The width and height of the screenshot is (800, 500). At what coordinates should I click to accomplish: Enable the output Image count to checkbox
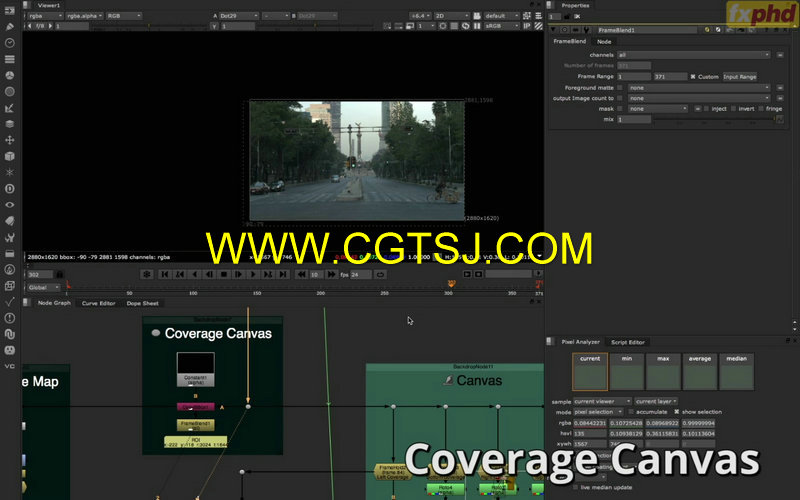pos(620,98)
